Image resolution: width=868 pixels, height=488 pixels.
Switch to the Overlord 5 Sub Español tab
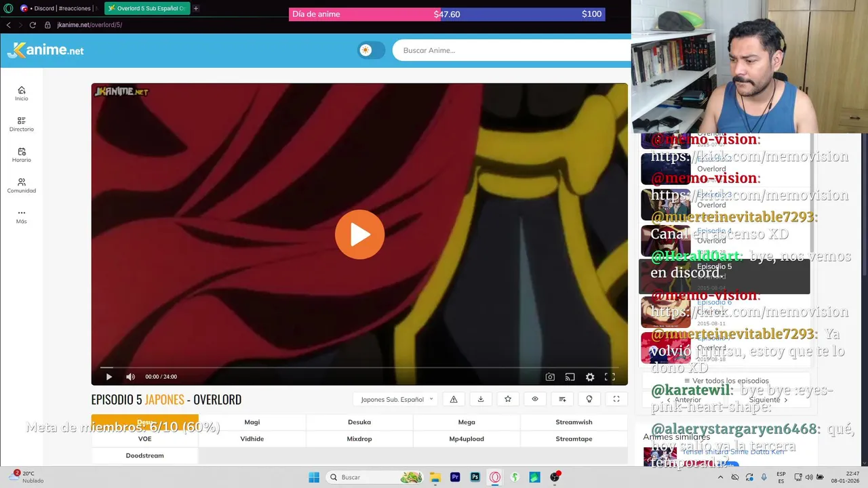147,8
